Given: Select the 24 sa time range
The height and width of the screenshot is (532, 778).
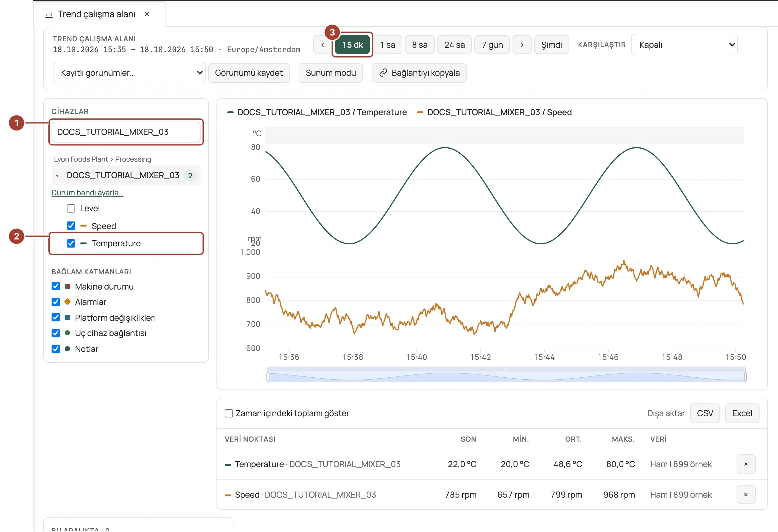Looking at the screenshot, I should (x=454, y=45).
